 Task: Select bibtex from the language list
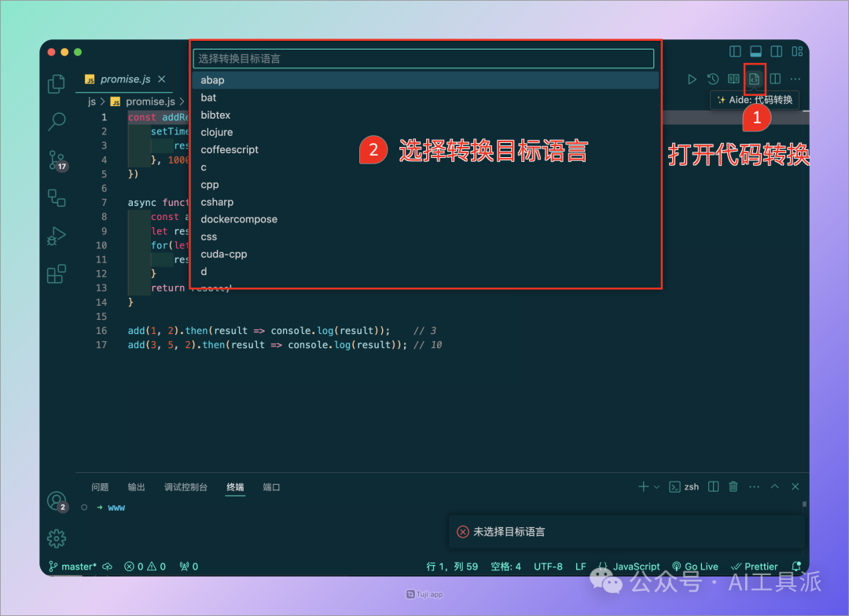tap(425, 115)
